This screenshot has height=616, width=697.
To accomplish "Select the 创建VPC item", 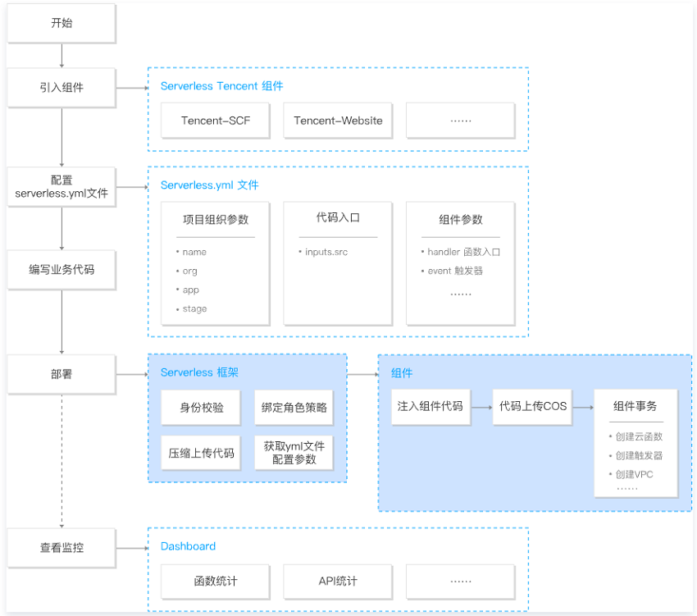I will click(x=633, y=474).
